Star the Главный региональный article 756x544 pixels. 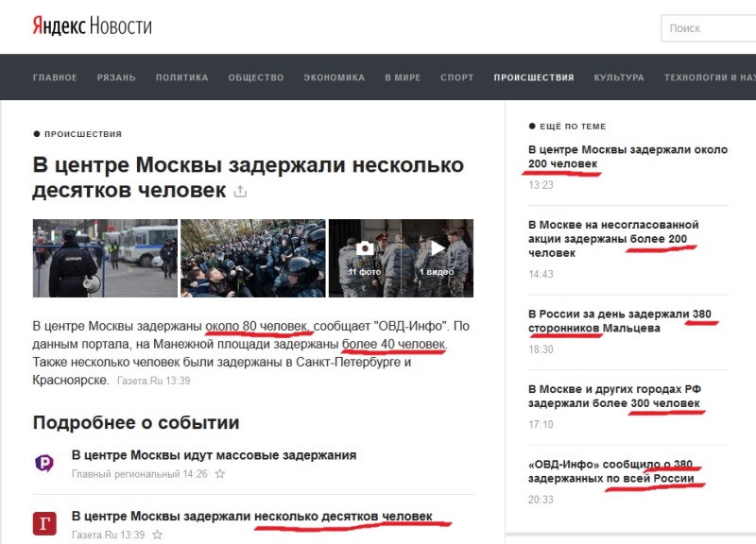click(220, 474)
